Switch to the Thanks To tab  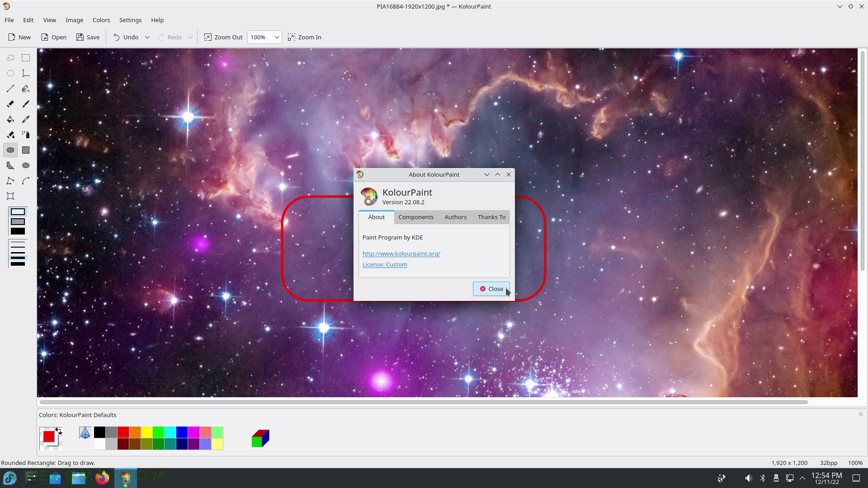(x=491, y=217)
